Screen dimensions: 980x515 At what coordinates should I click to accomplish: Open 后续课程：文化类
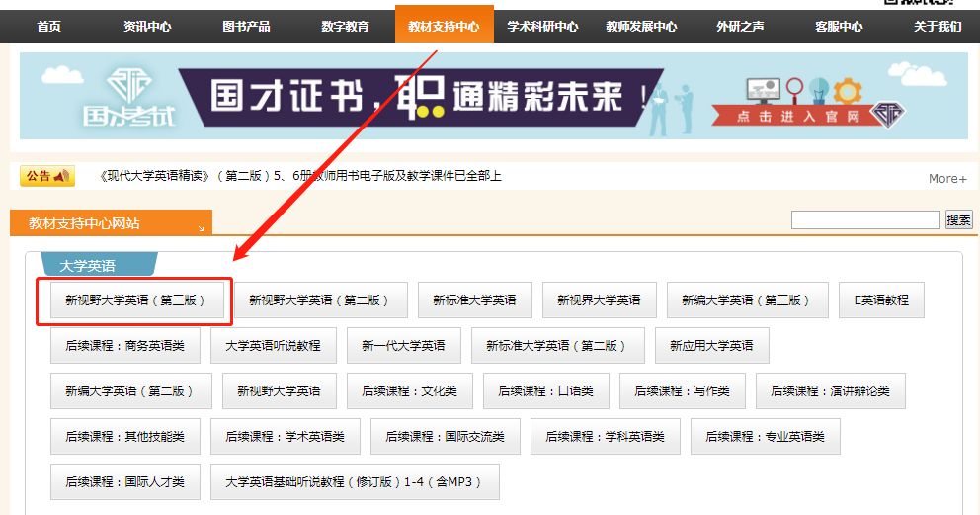point(410,391)
